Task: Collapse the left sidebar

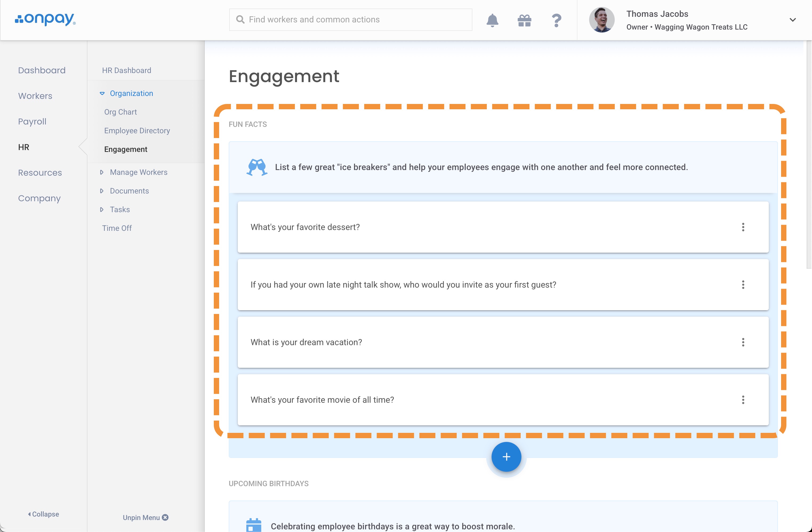Action: (x=43, y=514)
